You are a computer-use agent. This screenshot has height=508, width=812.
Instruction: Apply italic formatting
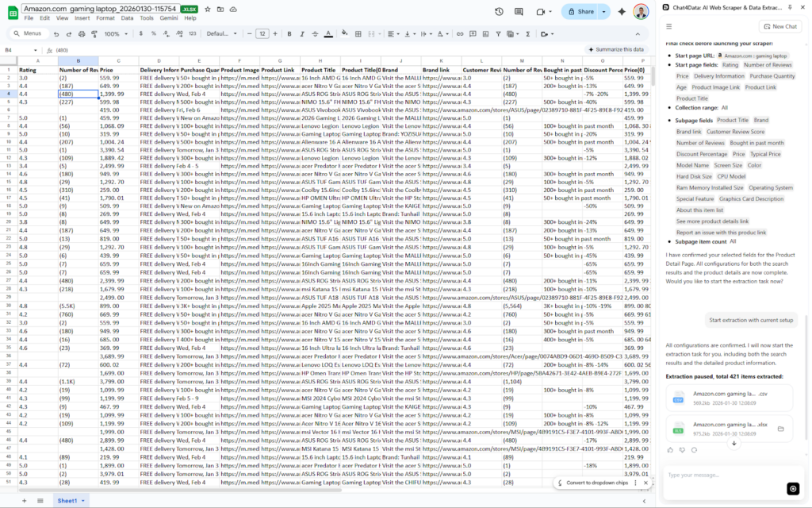coord(302,33)
